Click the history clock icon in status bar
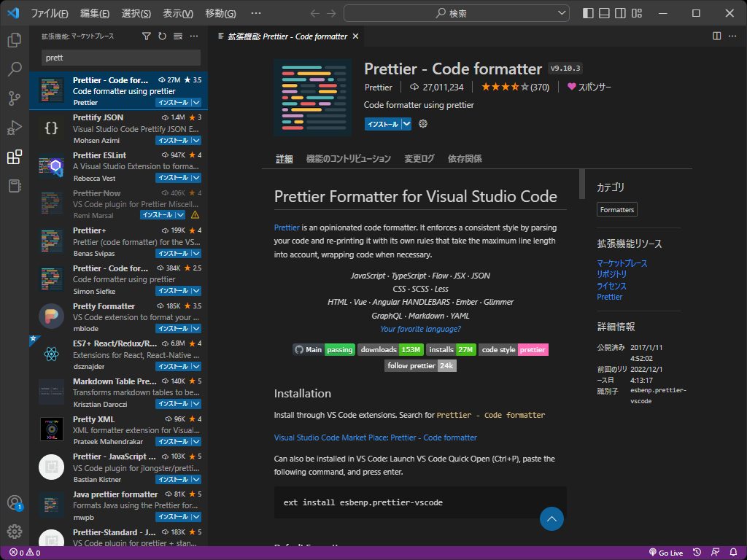 tap(697, 553)
